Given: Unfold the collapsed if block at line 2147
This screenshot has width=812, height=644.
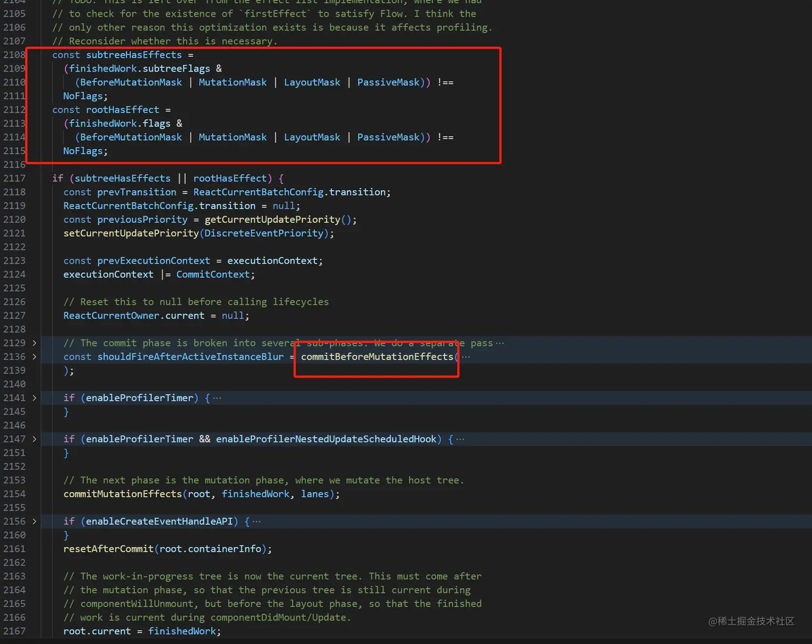Looking at the screenshot, I should coord(34,439).
